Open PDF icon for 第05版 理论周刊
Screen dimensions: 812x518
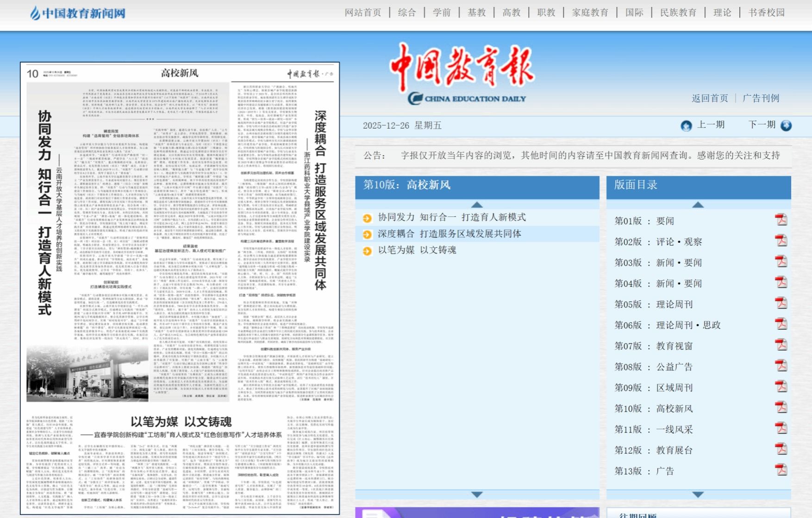781,303
